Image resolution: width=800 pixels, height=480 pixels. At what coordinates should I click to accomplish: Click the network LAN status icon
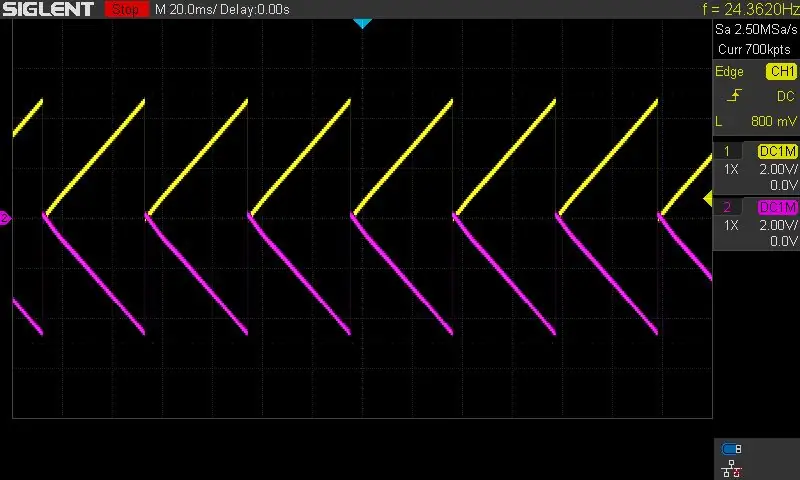[x=731, y=468]
